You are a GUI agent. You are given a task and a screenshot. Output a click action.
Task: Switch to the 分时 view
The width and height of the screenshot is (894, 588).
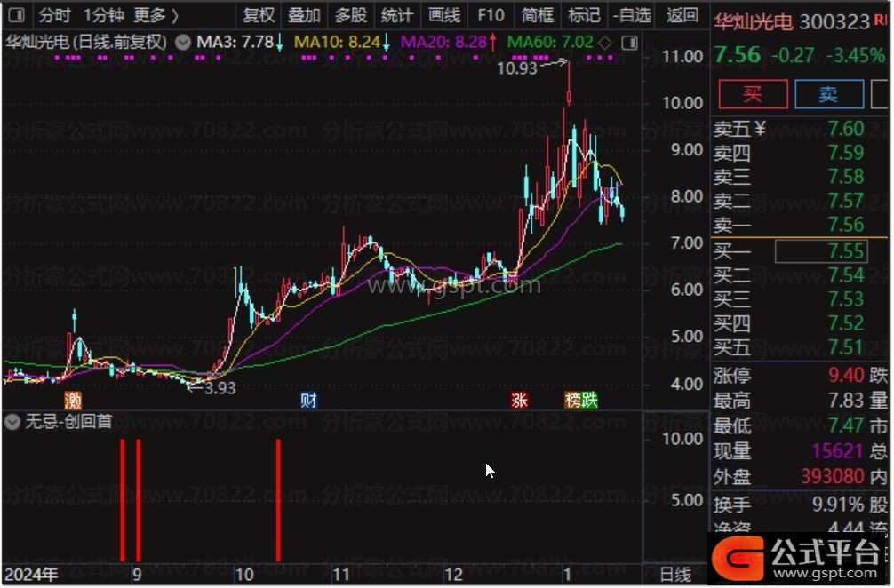55,15
